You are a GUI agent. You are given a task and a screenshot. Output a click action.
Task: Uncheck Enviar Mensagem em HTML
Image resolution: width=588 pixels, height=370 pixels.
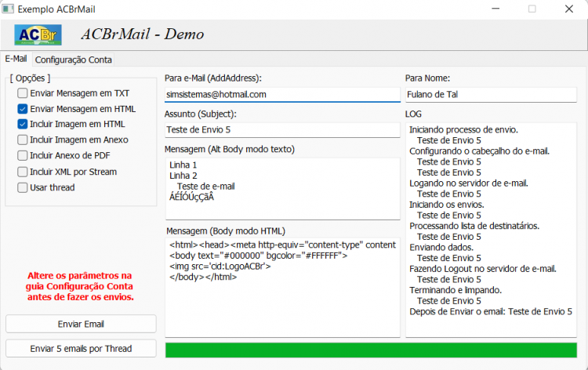click(x=23, y=109)
